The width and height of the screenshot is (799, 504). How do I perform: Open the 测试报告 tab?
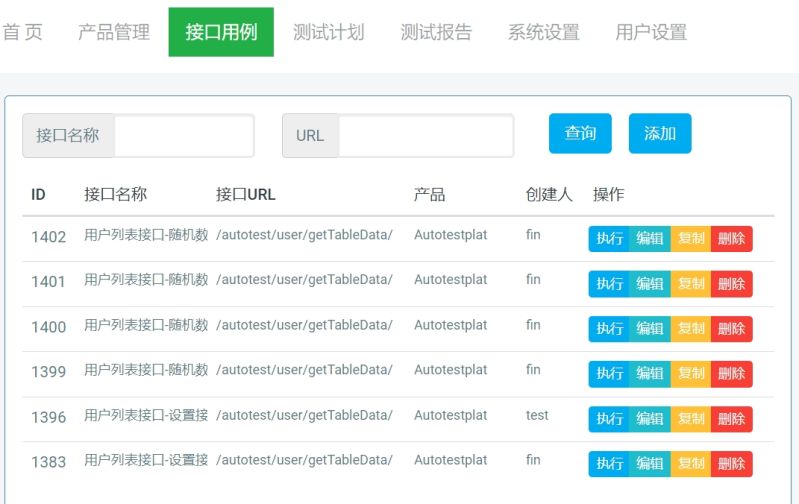[x=436, y=32]
